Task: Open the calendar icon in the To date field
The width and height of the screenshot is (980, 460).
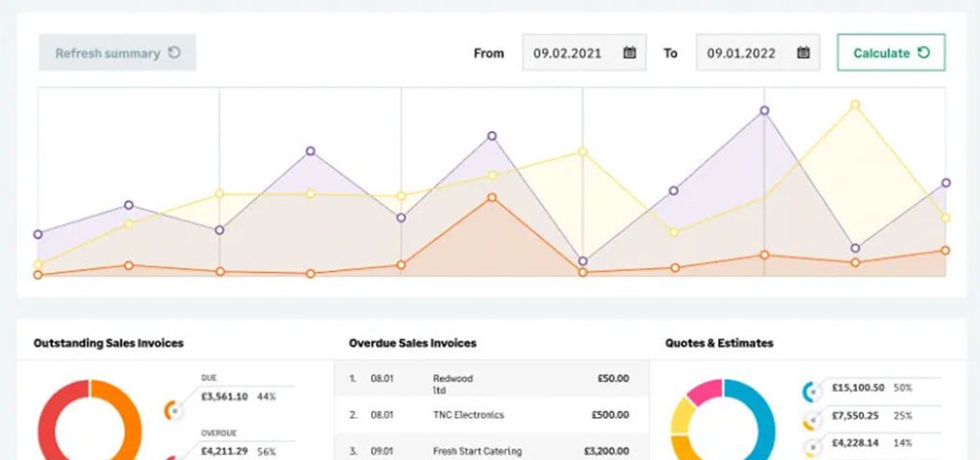Action: click(804, 53)
